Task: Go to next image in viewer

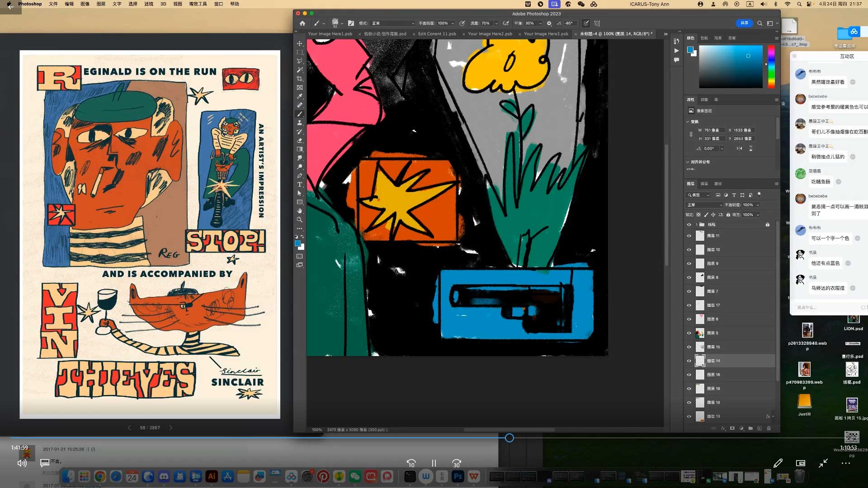Action: click(170, 427)
